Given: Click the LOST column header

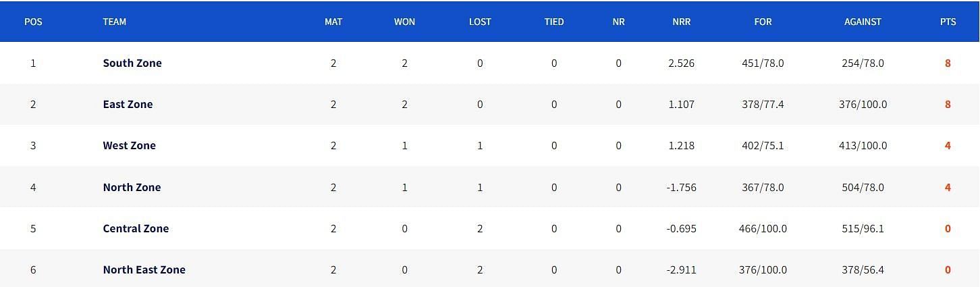Looking at the screenshot, I should [x=480, y=22].
